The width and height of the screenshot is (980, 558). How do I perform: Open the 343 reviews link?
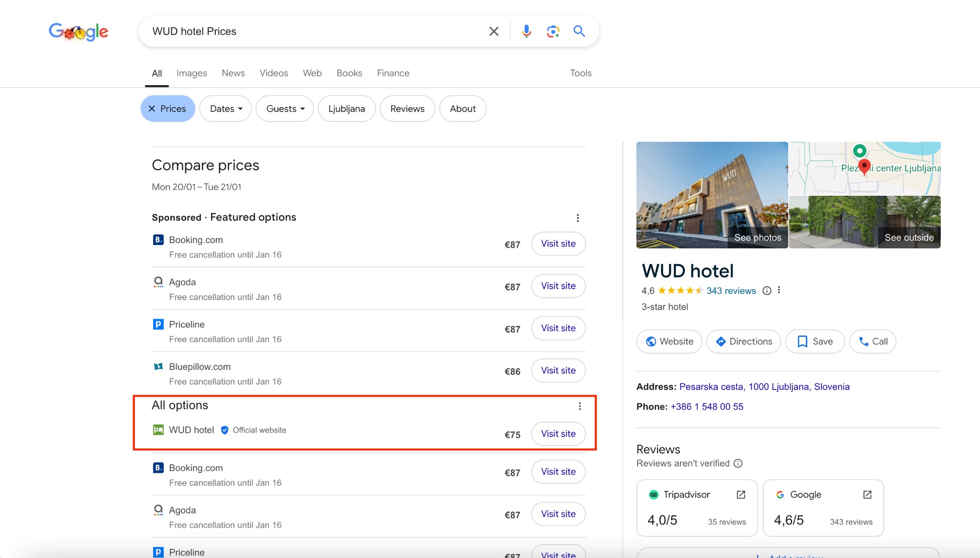tap(731, 291)
